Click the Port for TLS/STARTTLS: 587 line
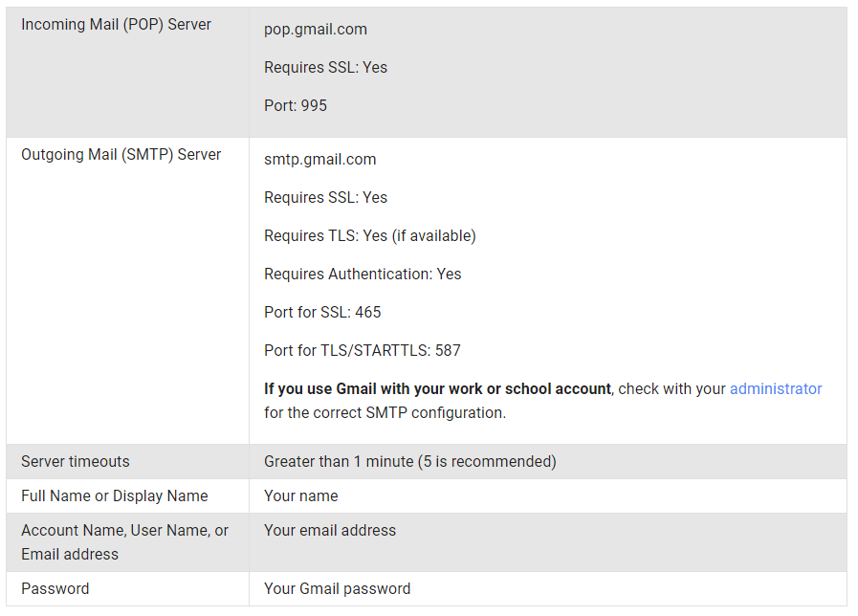858x616 pixels. (x=363, y=351)
